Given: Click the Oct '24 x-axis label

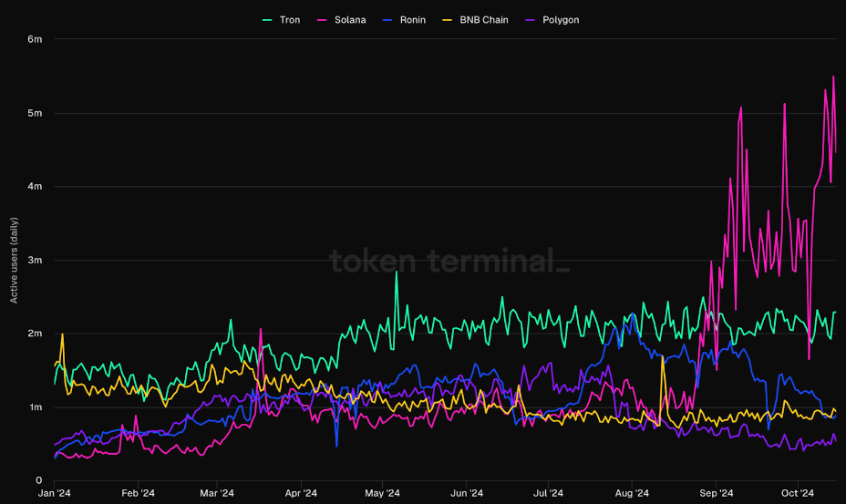Looking at the screenshot, I should (x=798, y=493).
